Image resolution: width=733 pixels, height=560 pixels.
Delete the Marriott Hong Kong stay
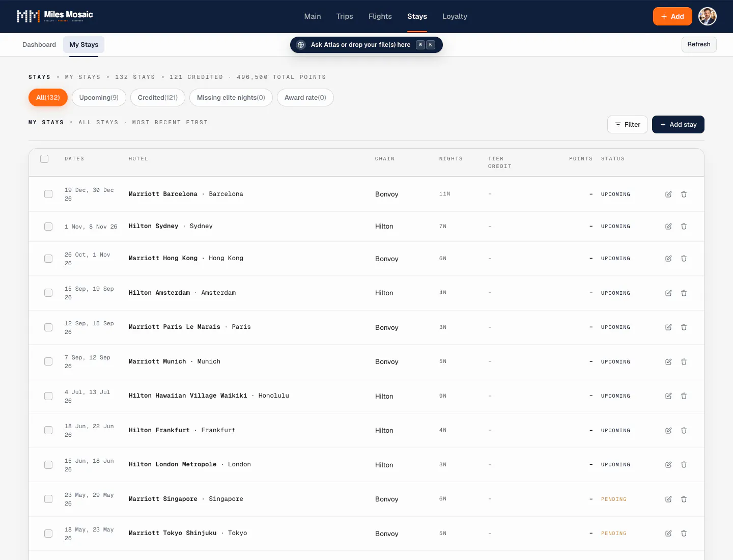click(684, 259)
